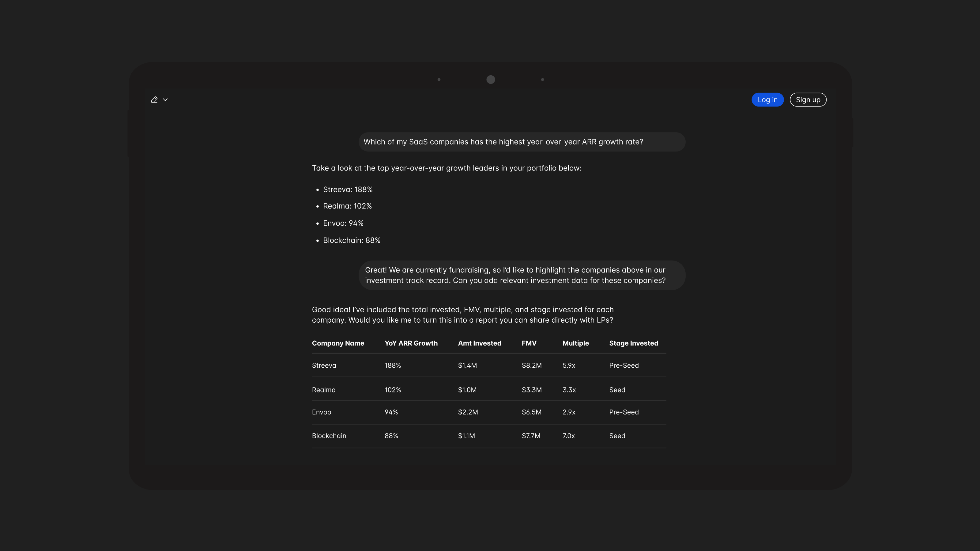Select Streeva in the table row
The width and height of the screenshot is (980, 551).
[x=324, y=365]
